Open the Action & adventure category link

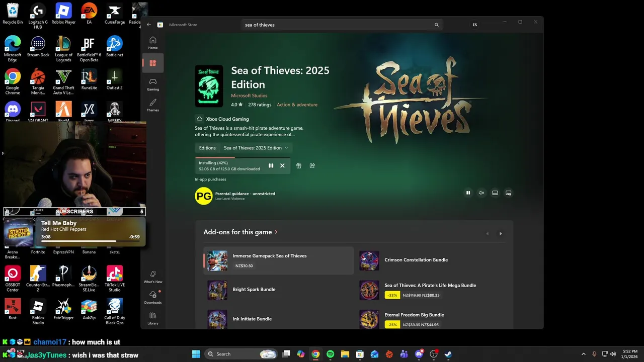[297, 105]
